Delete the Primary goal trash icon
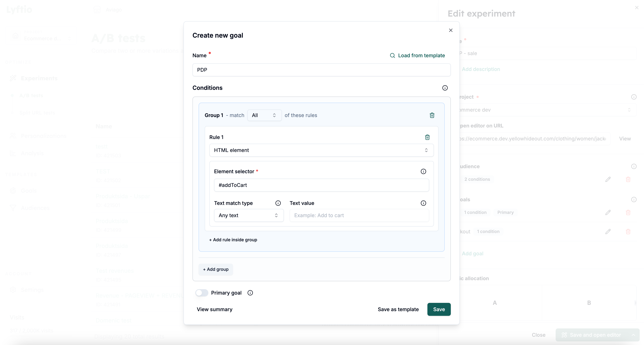This screenshot has height=345, width=644. (628, 212)
